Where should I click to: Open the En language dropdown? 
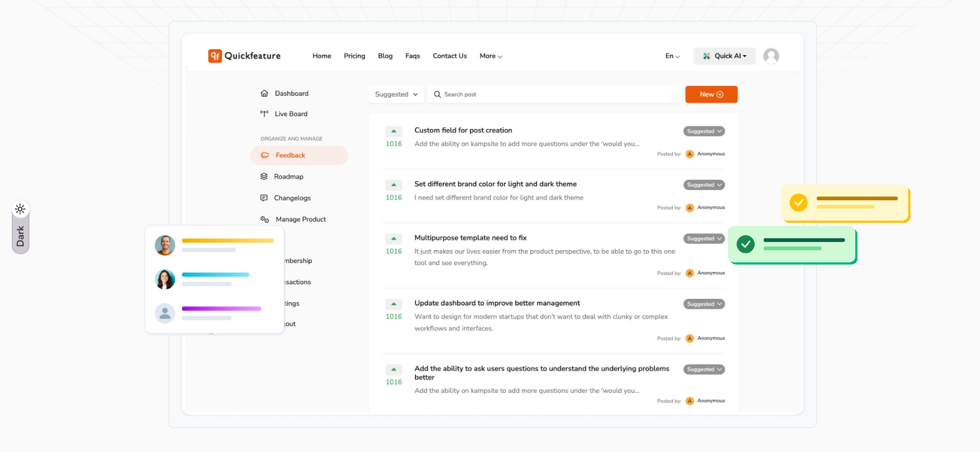point(672,56)
